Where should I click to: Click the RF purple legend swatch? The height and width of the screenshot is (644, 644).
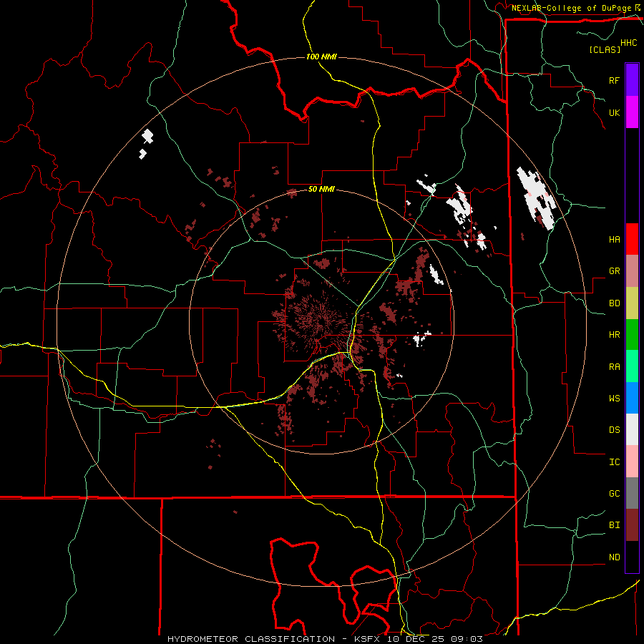[x=632, y=79]
